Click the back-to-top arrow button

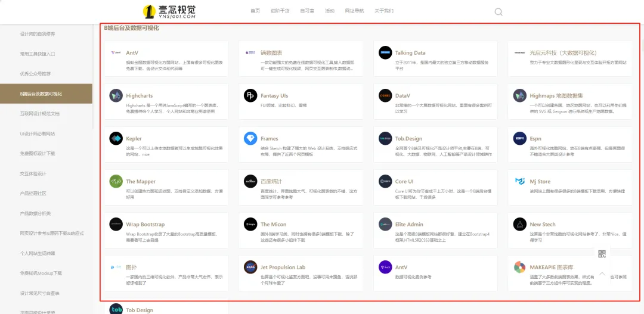click(602, 273)
